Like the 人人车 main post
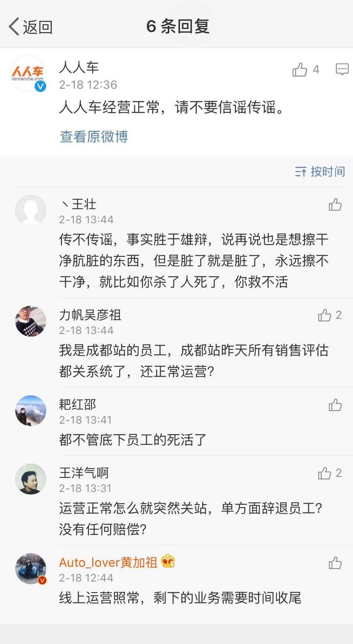353x644 pixels. (x=300, y=70)
